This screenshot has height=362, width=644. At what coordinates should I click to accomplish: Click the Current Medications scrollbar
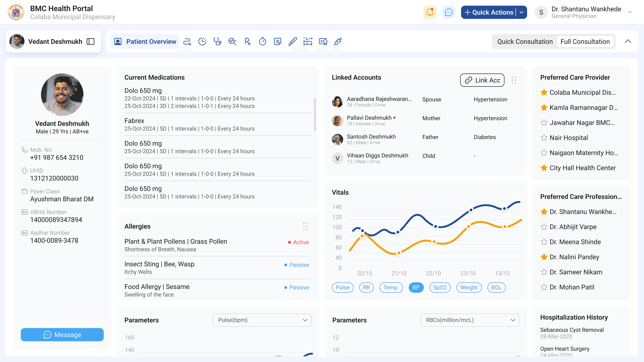(314, 115)
